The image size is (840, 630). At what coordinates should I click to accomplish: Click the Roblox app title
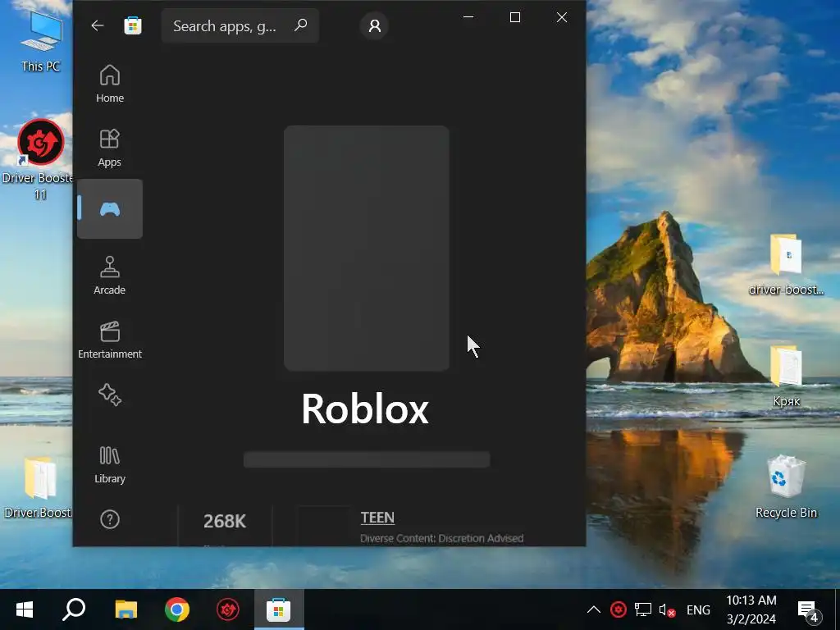(365, 409)
